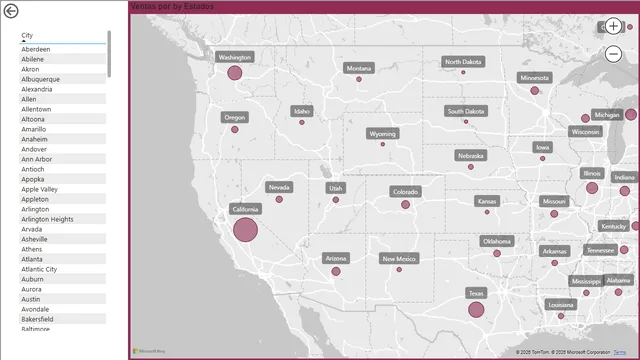
Task: Click the Iowa map label
Action: 542,147
